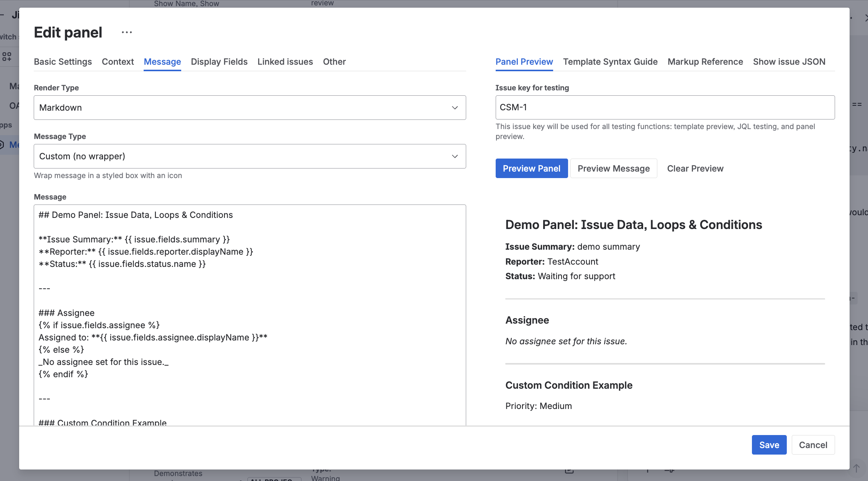The image size is (868, 481).
Task: Click Clear Preview
Action: tap(695, 169)
